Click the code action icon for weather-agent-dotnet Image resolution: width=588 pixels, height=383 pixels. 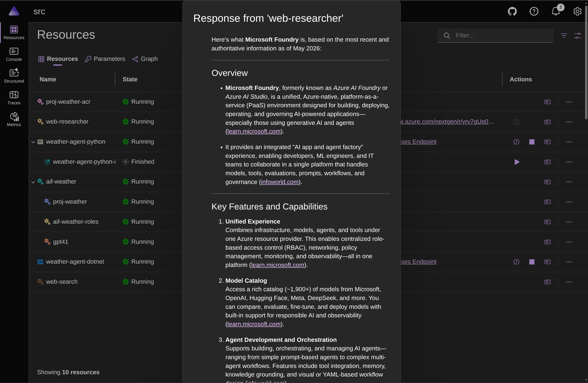[516, 262]
